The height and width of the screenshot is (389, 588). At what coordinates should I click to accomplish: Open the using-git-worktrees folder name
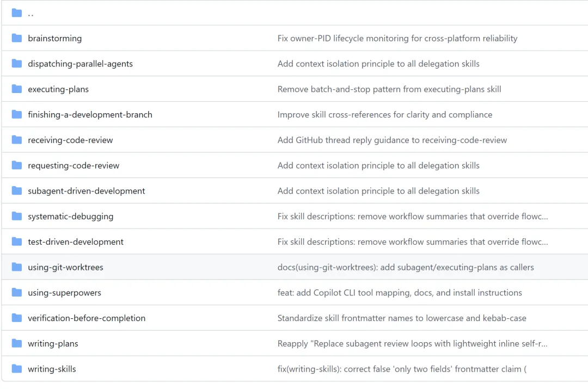click(65, 267)
